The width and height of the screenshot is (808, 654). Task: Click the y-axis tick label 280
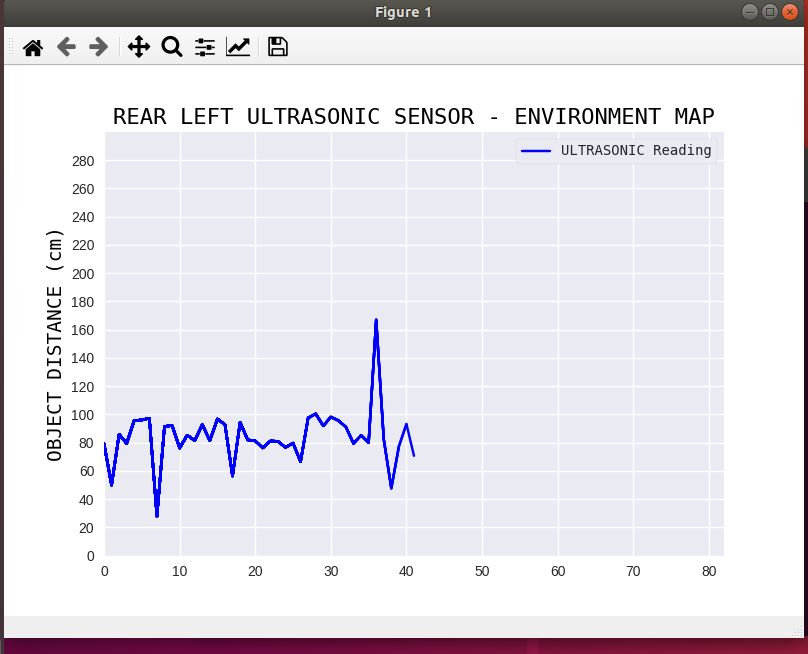[x=83, y=161]
